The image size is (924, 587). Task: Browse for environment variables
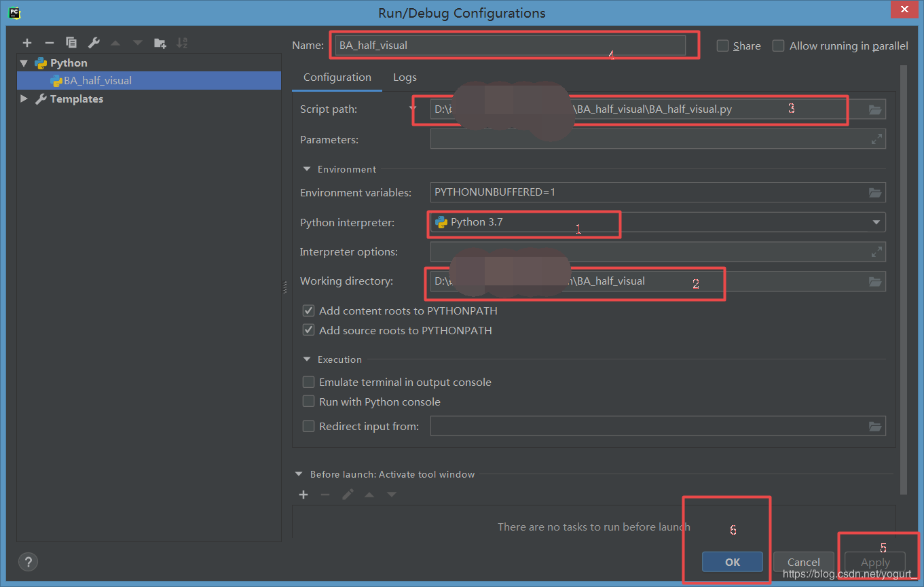874,192
